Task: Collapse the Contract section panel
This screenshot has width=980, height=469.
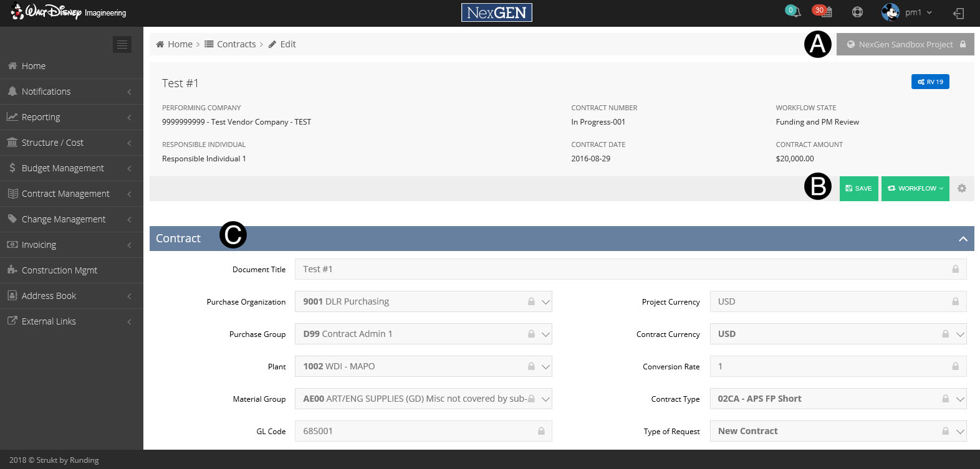Action: [963, 239]
